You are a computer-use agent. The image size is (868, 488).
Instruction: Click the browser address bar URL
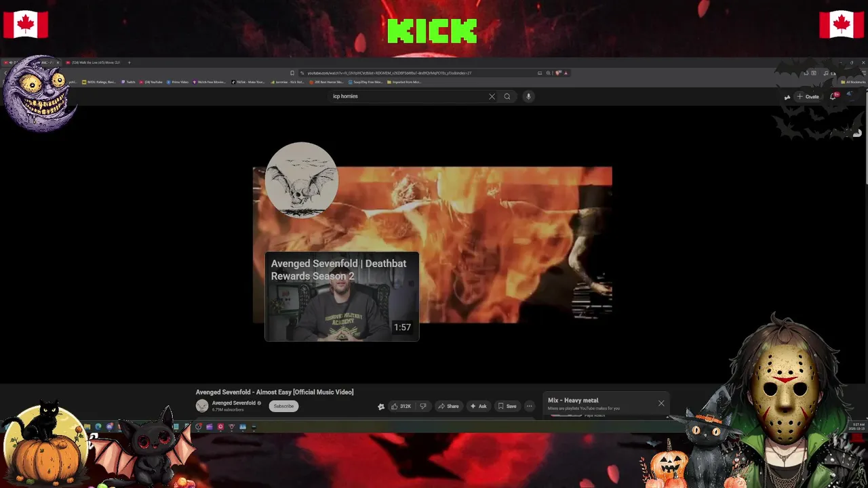[389, 73]
